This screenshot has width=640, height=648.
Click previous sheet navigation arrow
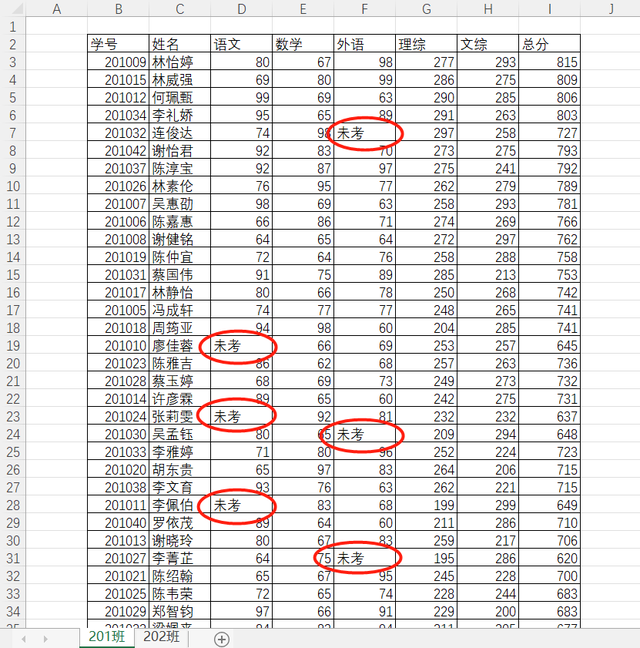[x=24, y=639]
